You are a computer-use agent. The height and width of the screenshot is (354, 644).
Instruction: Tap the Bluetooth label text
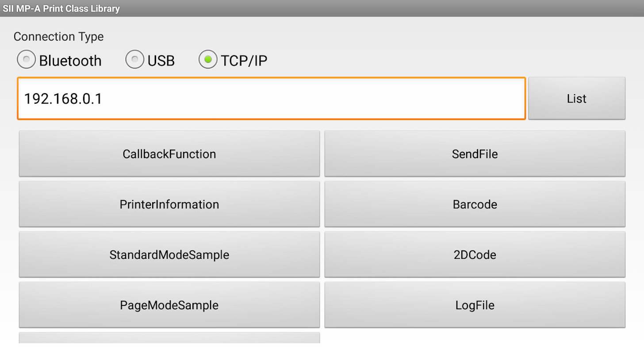coord(70,61)
